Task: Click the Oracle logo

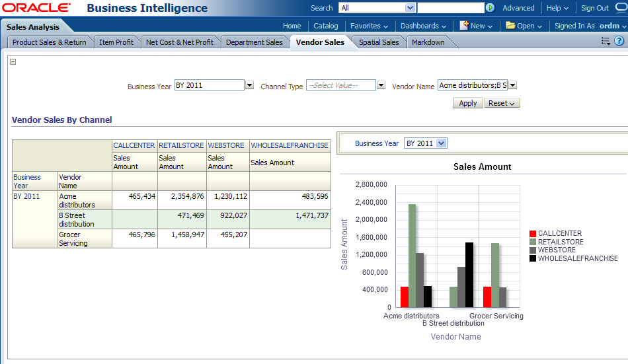Action: point(36,8)
